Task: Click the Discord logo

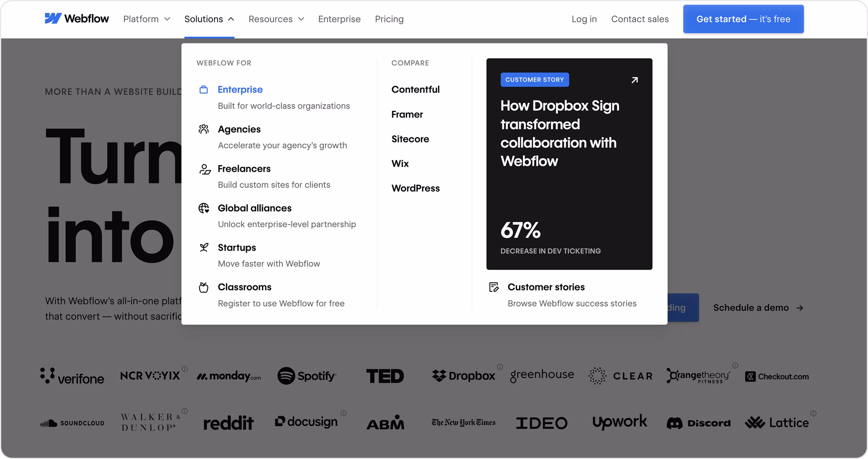Action: coord(698,423)
